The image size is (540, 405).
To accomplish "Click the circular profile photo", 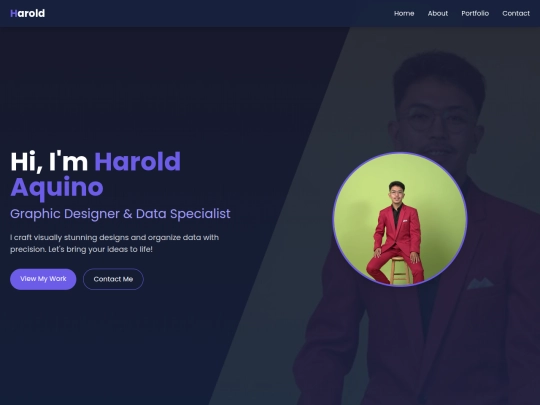I will [400, 219].
